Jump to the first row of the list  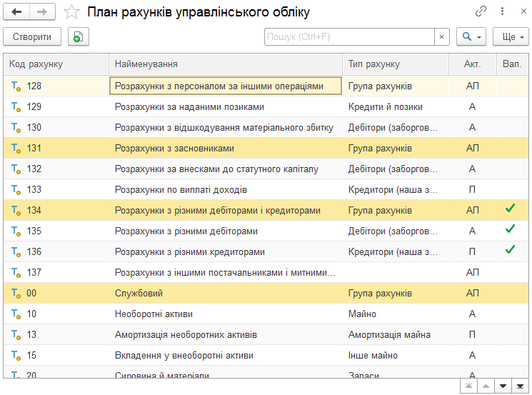point(468,386)
